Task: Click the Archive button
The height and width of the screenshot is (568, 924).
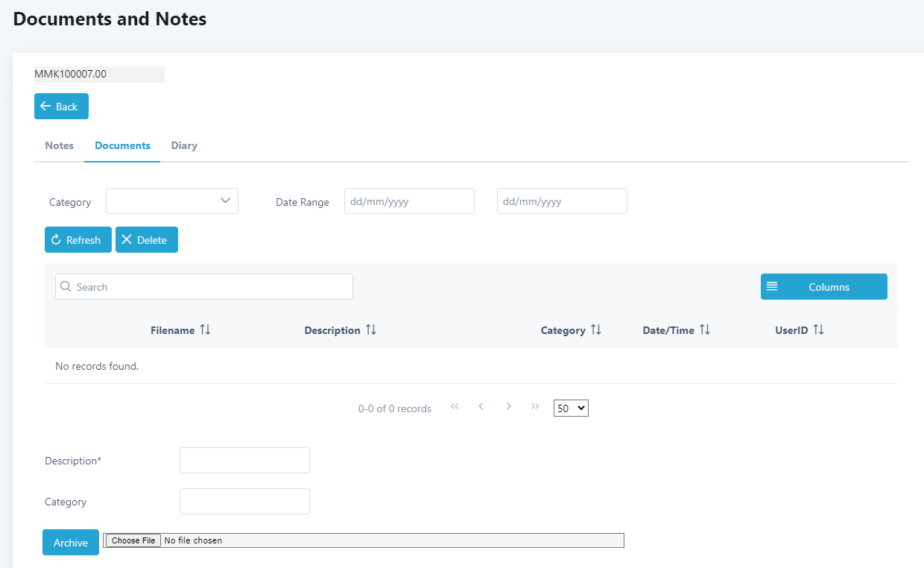Action: coord(71,543)
